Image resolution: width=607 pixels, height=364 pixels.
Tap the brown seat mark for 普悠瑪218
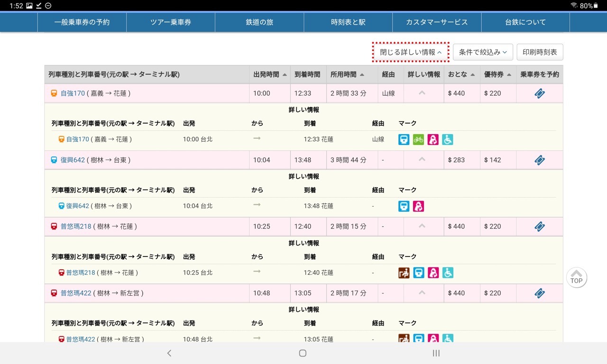click(x=404, y=273)
